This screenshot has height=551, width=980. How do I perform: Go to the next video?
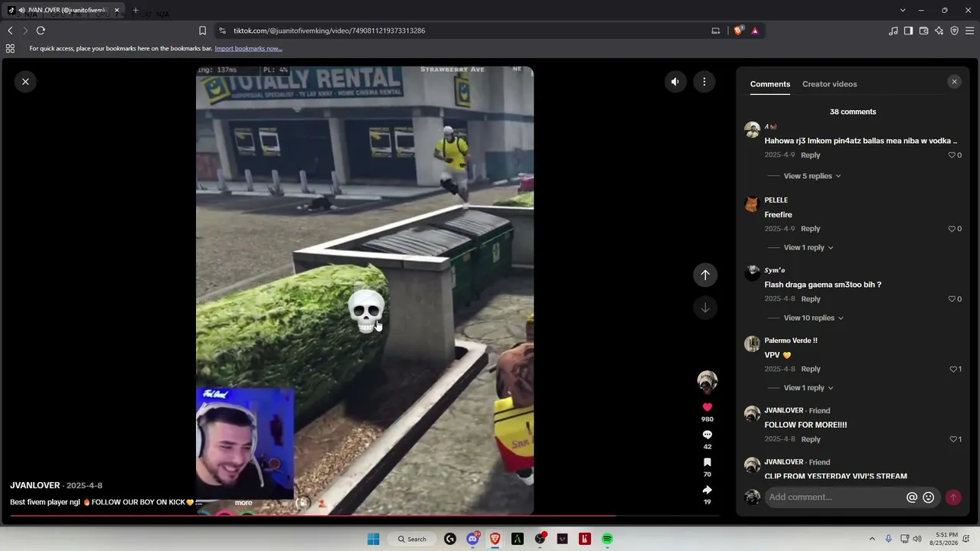tap(705, 308)
